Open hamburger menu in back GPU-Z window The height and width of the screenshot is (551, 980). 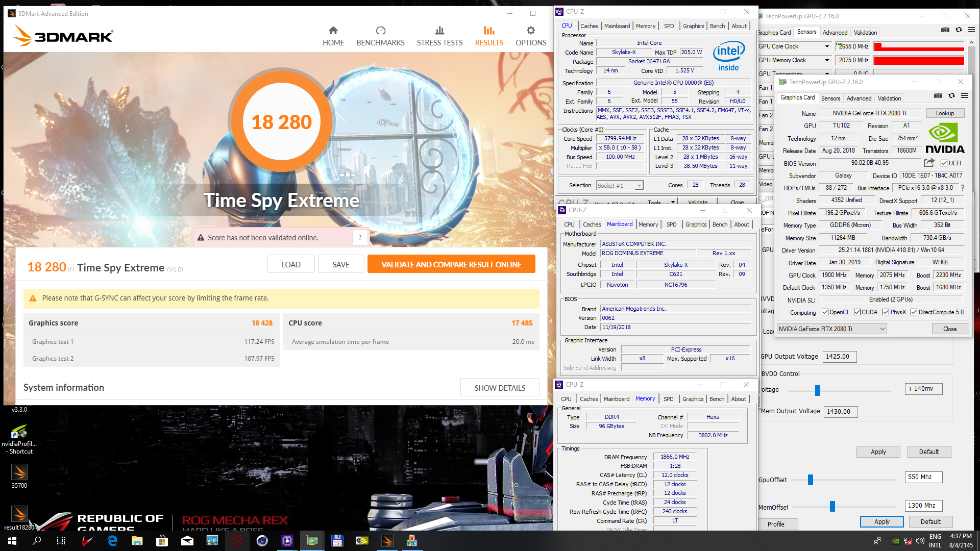(x=971, y=30)
